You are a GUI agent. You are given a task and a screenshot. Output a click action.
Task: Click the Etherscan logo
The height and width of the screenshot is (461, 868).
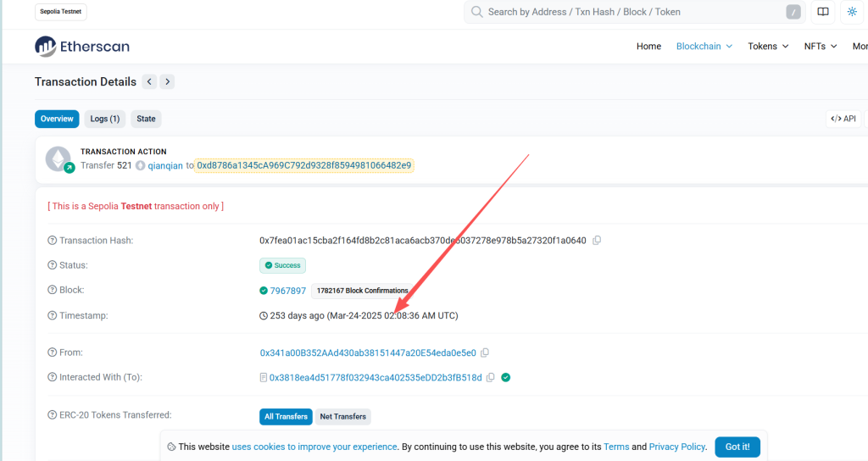point(82,47)
